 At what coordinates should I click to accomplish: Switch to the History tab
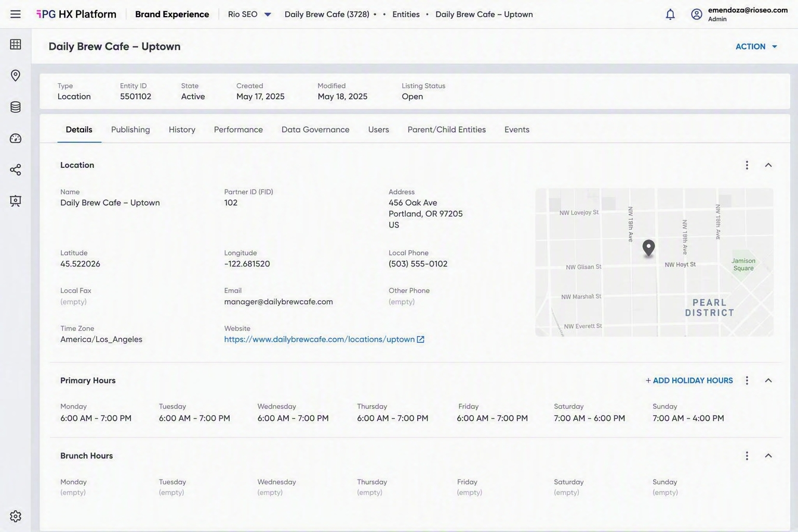(x=182, y=129)
